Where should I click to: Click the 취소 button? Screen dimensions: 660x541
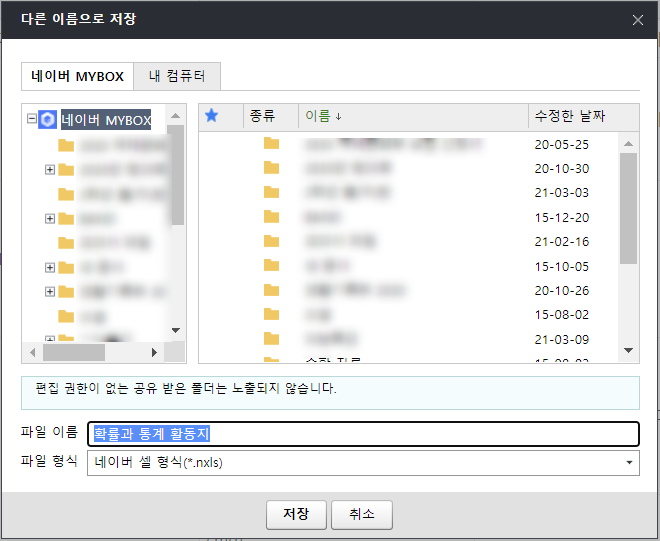362,514
